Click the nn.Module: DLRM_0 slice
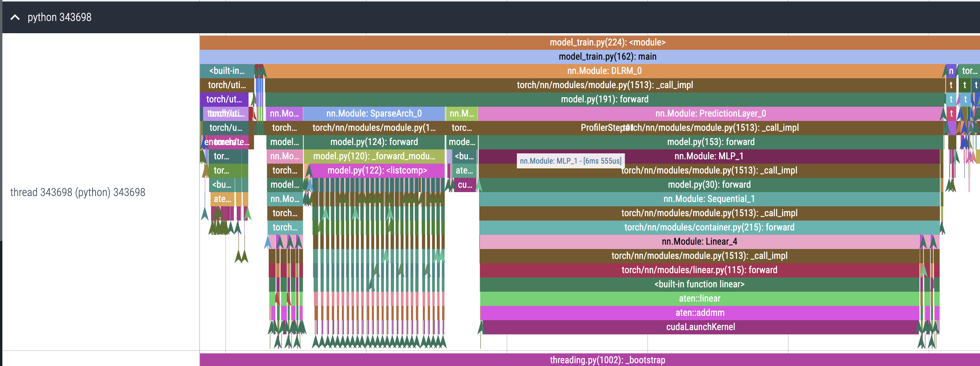Viewport: 980px width, 366px height. 605,71
